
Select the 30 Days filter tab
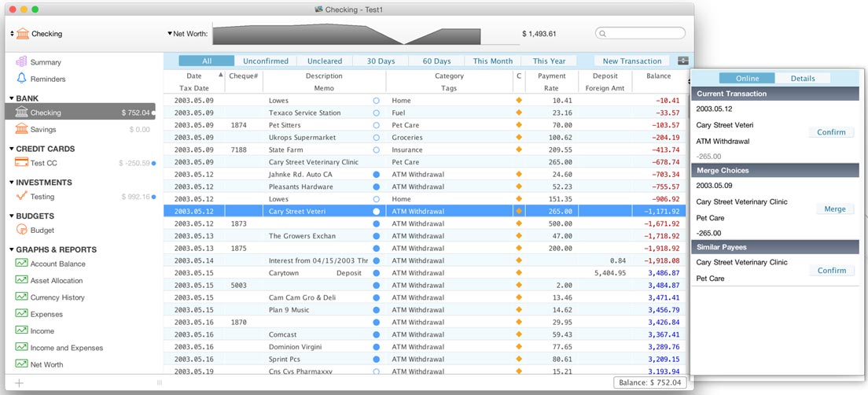(381, 61)
